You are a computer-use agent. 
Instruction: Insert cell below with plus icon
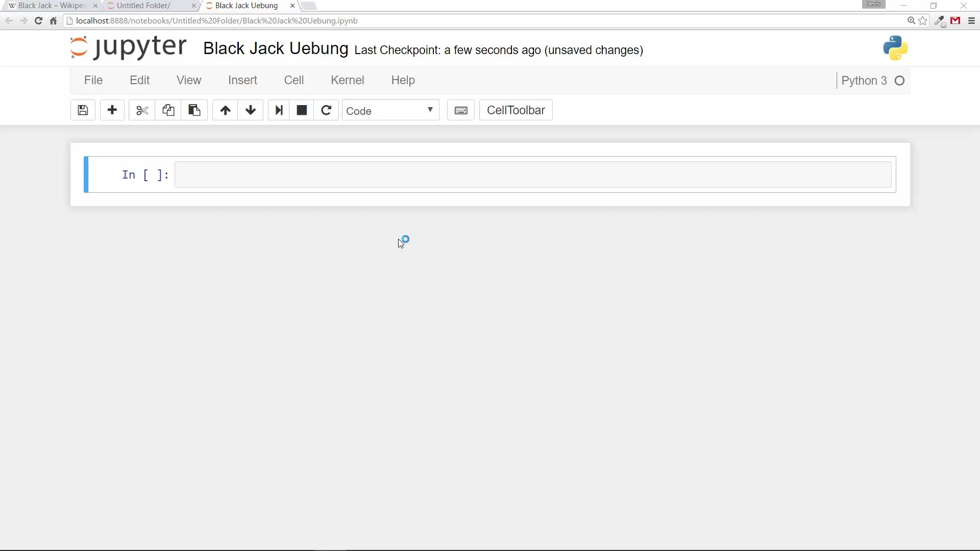pos(112,110)
